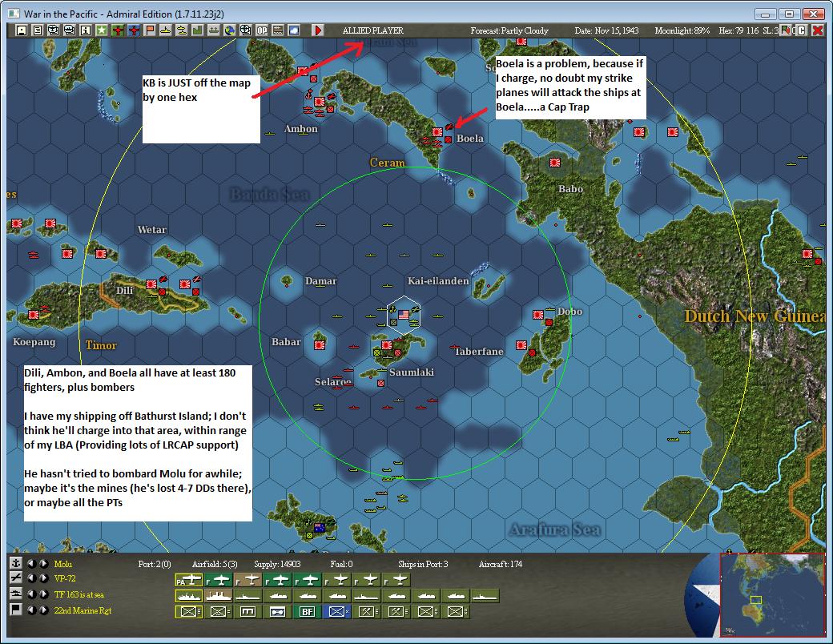Click the red plane icon on green
Viewport: 833px width, 644px height.
118,30
